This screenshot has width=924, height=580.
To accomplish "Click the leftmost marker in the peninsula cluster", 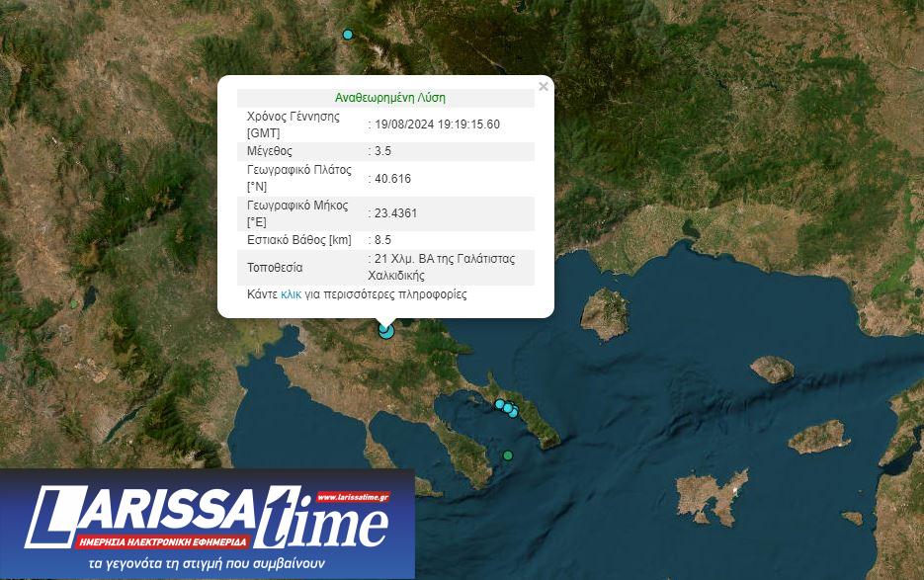I will 500,403.
